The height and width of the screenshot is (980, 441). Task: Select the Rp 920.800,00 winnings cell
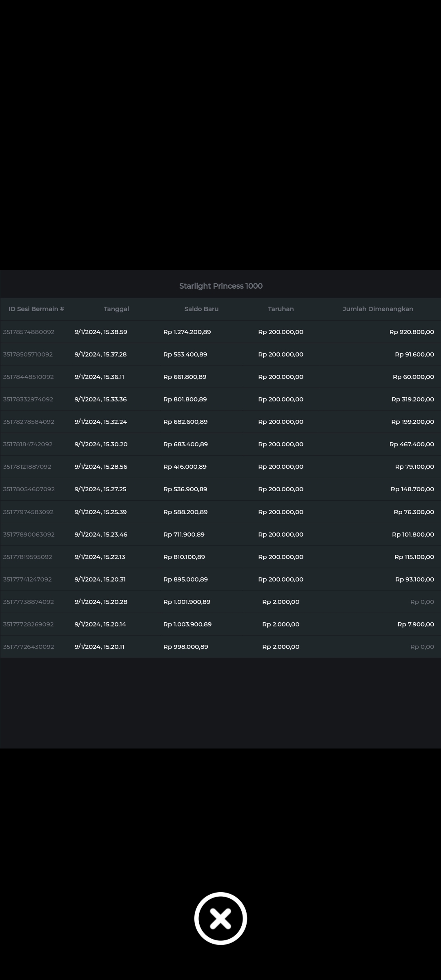[411, 332]
